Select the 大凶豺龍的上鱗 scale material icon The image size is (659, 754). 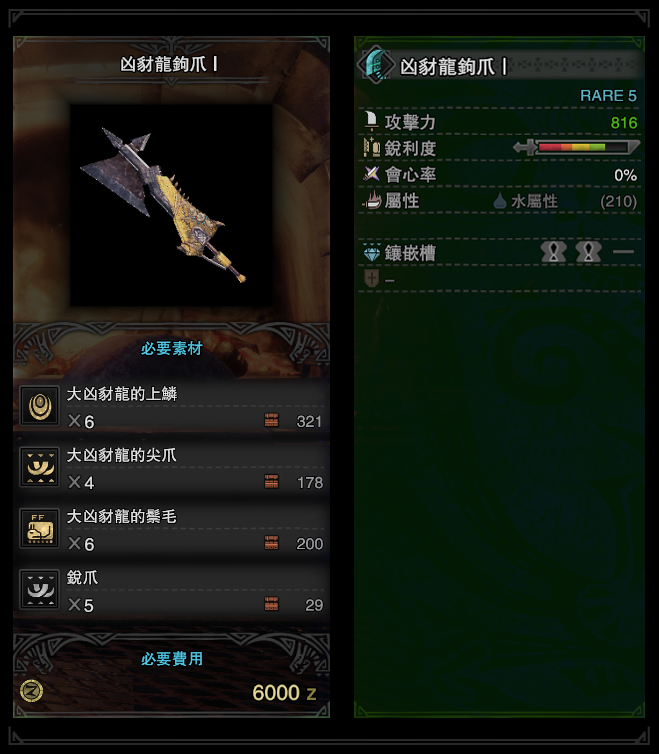tap(40, 406)
